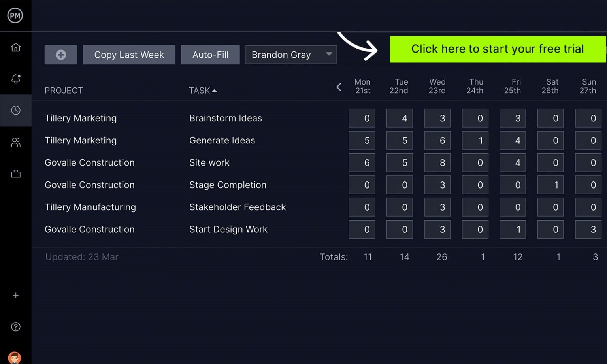Open the Home dashboard icon
The height and width of the screenshot is (364, 607).
[15, 47]
